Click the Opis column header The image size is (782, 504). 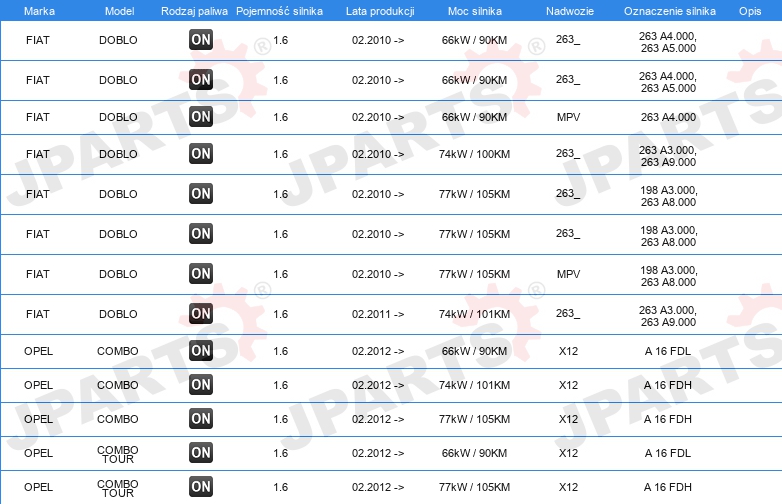pos(750,11)
